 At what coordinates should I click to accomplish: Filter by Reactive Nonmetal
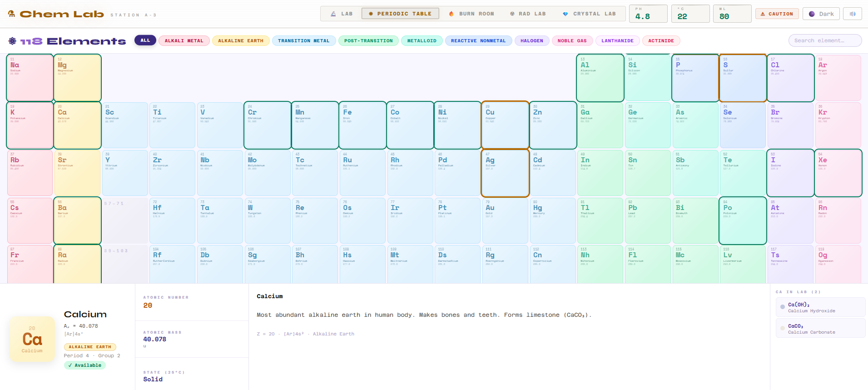pos(478,40)
